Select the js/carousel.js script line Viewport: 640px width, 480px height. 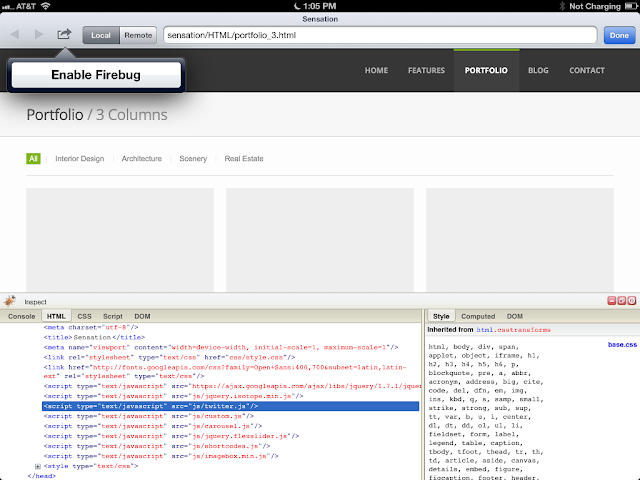point(153,426)
